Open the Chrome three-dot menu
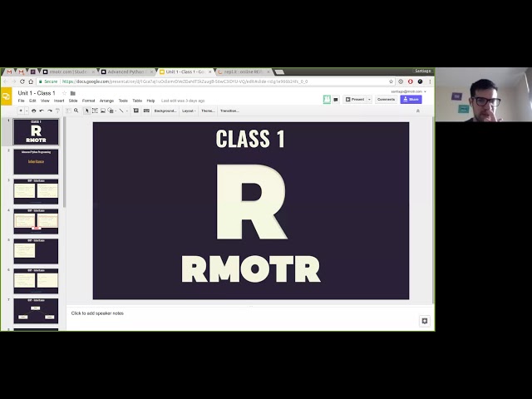 [x=430, y=81]
